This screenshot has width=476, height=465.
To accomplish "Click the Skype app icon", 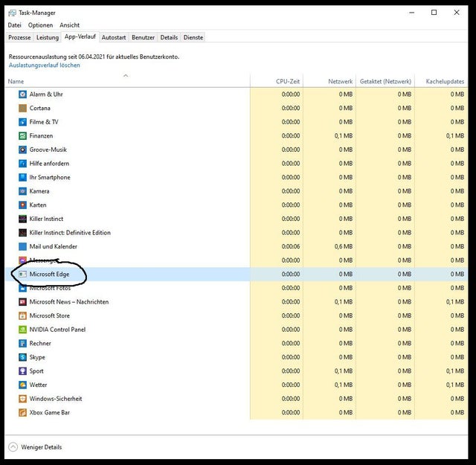I will pos(22,357).
